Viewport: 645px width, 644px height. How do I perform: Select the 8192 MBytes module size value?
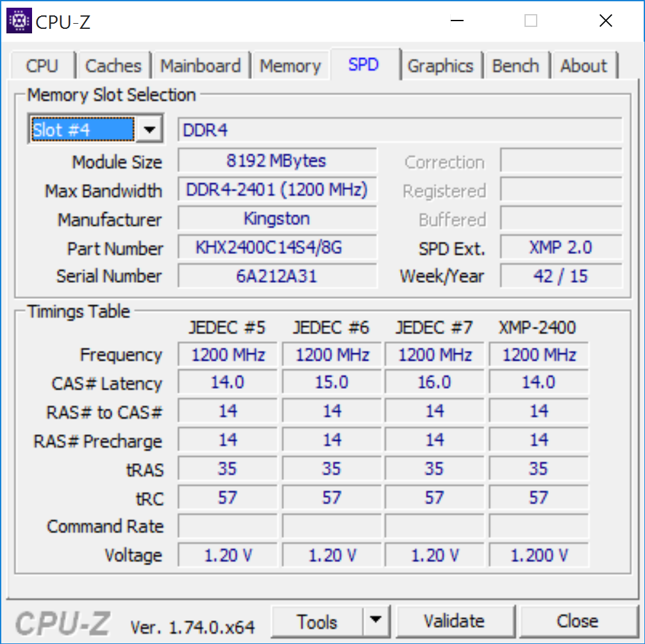click(x=277, y=160)
